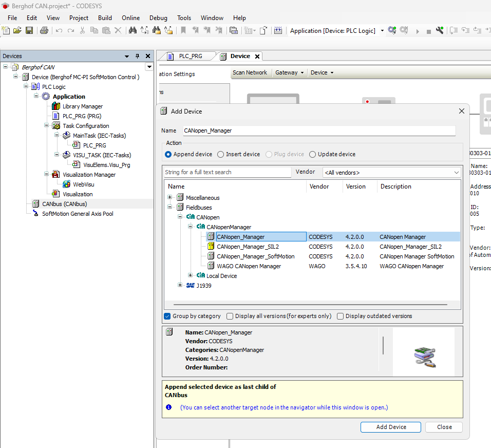Viewport: 491px width, 448px height.
Task: Enable Display outdated versions checkbox
Action: tap(340, 316)
